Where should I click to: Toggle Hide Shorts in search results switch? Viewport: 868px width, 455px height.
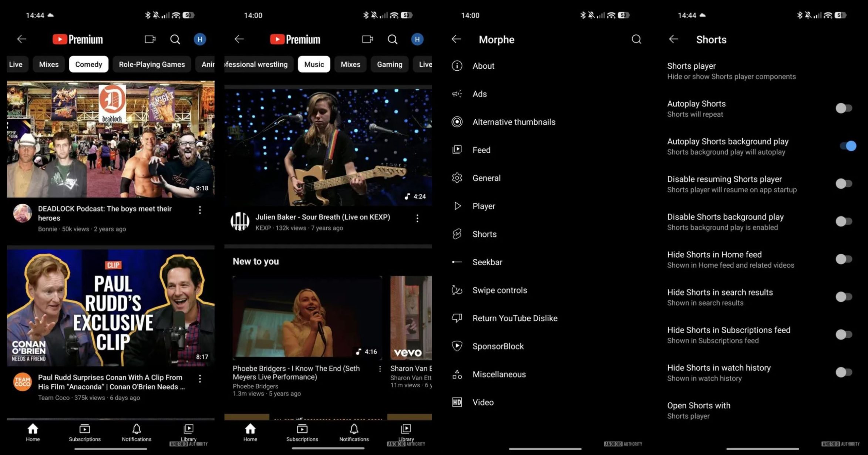click(844, 297)
